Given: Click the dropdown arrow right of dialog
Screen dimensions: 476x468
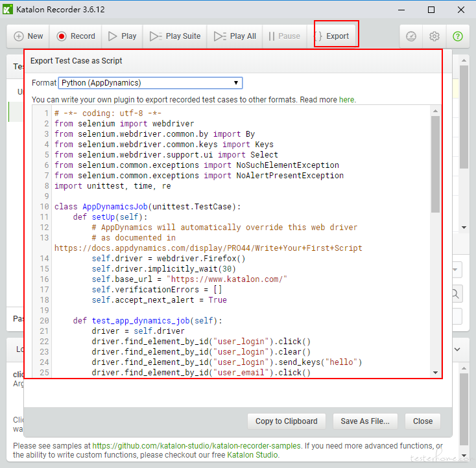Looking at the screenshot, I should (x=455, y=270).
